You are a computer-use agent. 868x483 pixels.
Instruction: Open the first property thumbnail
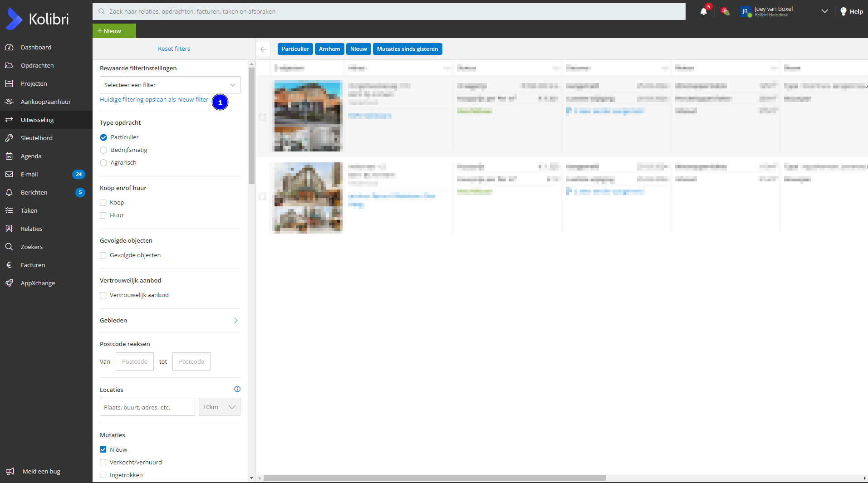(x=308, y=116)
